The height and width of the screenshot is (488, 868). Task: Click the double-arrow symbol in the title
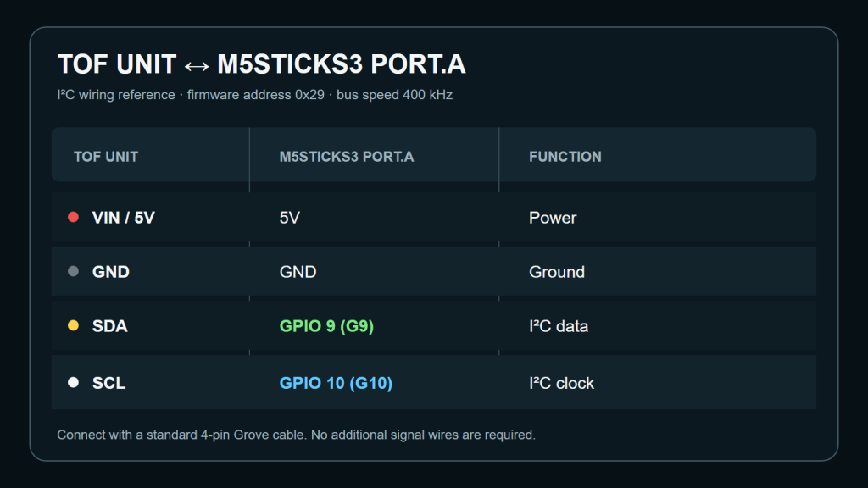(197, 66)
